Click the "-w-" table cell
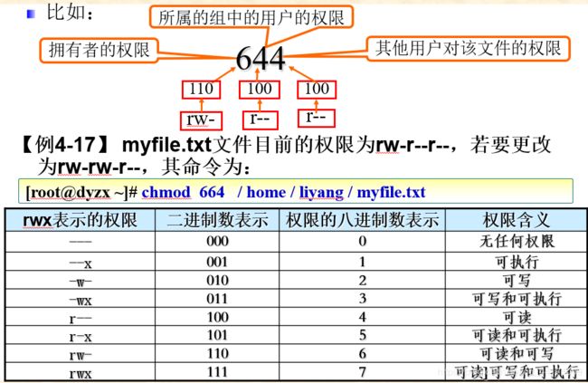Viewport: 588px width, 383px height. coord(81,281)
